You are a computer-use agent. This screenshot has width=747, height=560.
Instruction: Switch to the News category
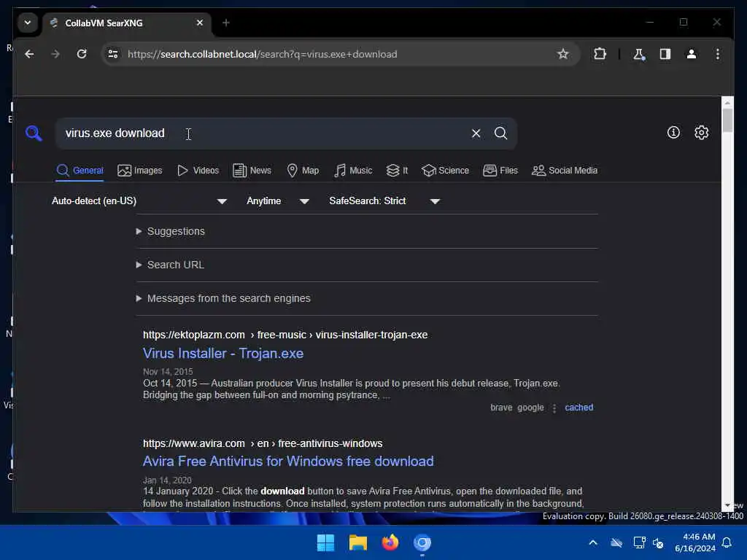point(252,171)
